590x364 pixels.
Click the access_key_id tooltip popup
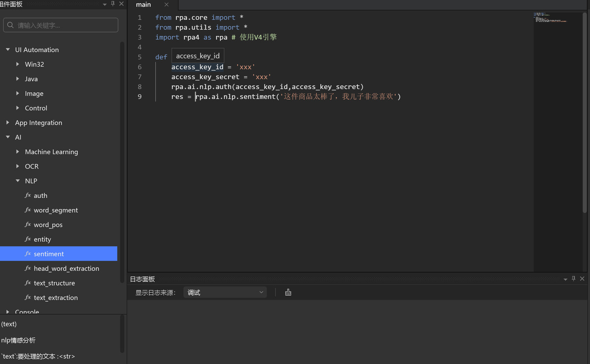198,56
